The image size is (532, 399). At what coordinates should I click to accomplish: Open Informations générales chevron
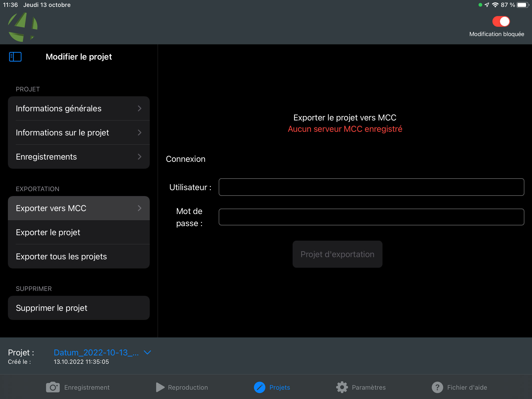139,108
